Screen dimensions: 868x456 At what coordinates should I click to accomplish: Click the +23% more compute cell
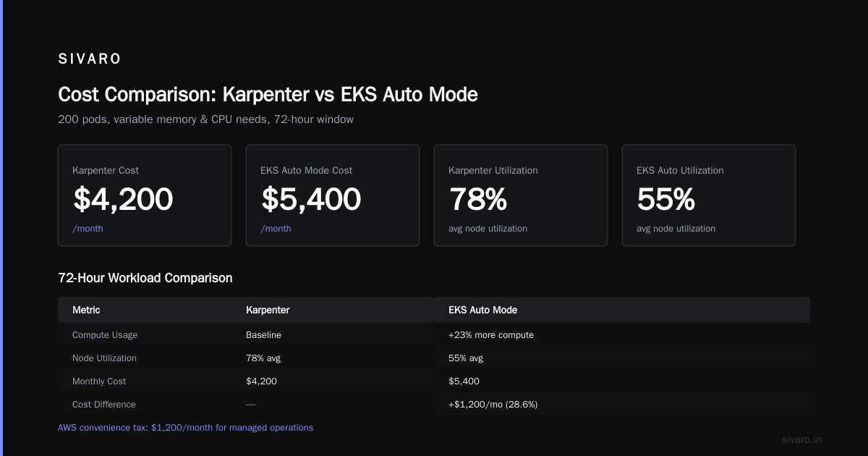point(491,335)
